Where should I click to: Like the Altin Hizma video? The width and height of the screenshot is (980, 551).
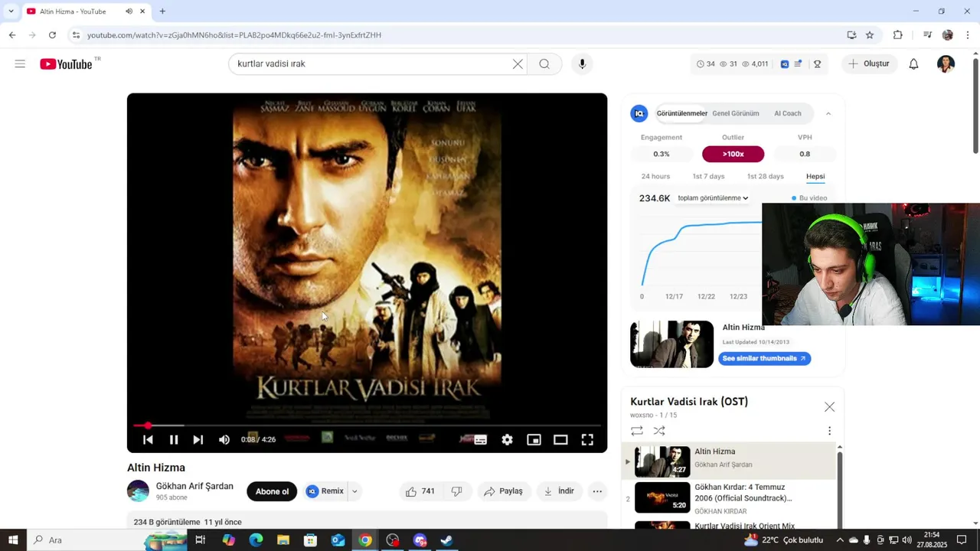420,491
